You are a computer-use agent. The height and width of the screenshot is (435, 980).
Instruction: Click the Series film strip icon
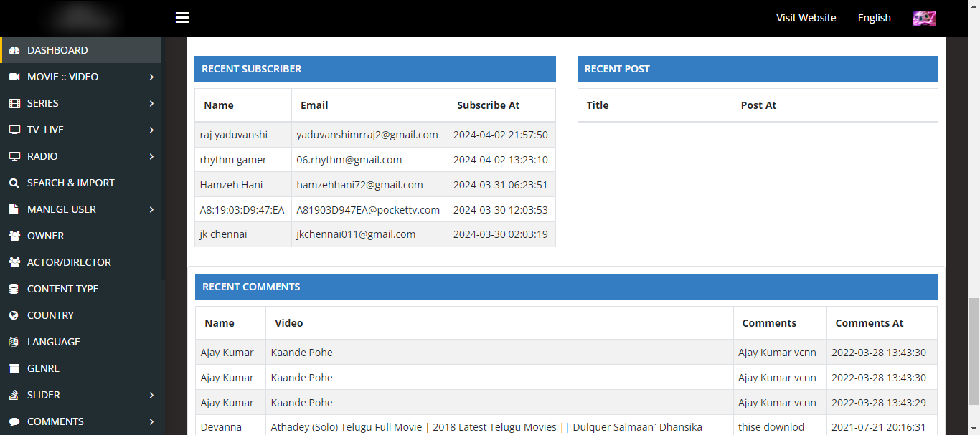point(14,103)
